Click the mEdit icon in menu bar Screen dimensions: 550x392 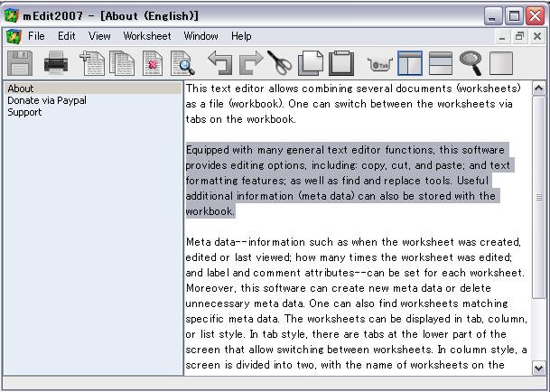coord(14,36)
